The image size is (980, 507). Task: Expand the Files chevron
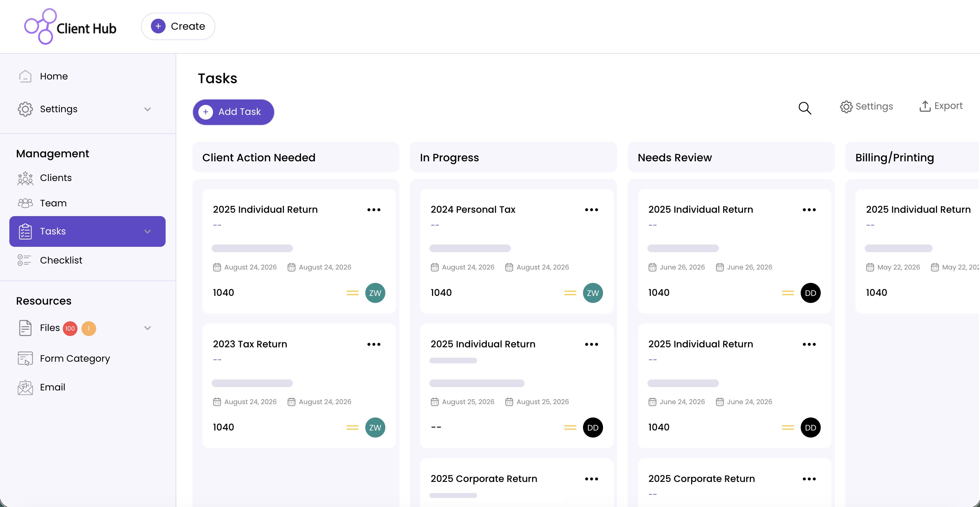[x=148, y=328]
